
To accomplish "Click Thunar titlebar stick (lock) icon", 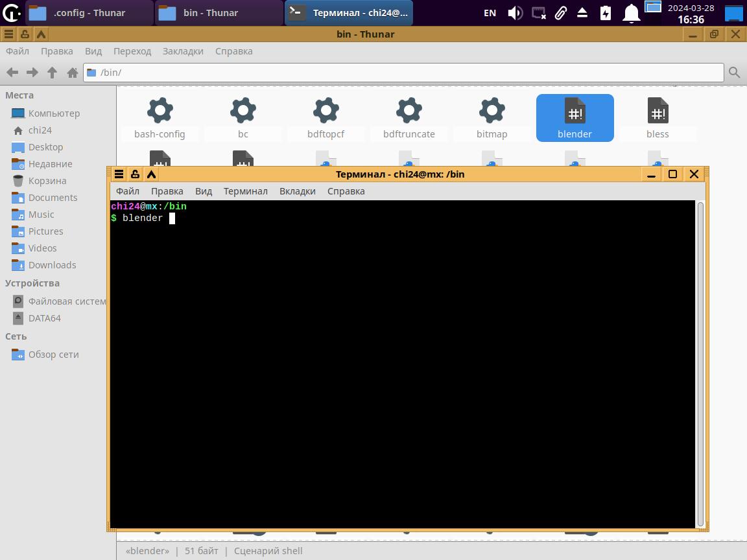I will [x=25, y=34].
